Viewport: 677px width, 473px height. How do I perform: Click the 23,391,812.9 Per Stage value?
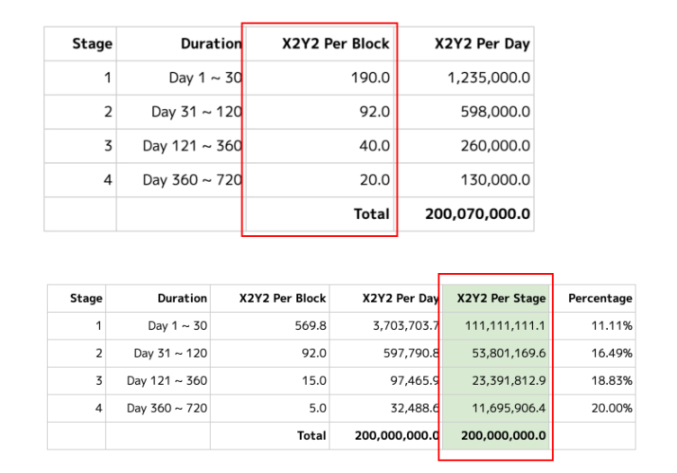pos(505,380)
